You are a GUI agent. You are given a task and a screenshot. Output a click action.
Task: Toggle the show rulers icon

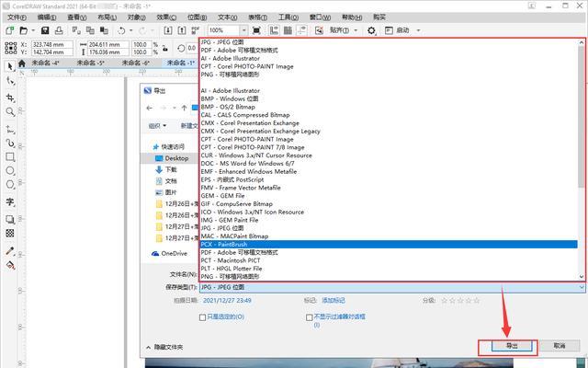point(274,30)
